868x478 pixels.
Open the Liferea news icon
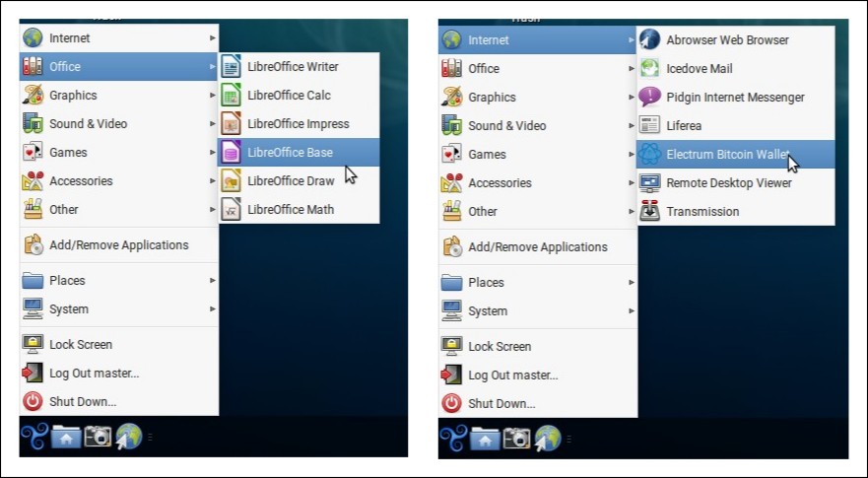pos(649,126)
